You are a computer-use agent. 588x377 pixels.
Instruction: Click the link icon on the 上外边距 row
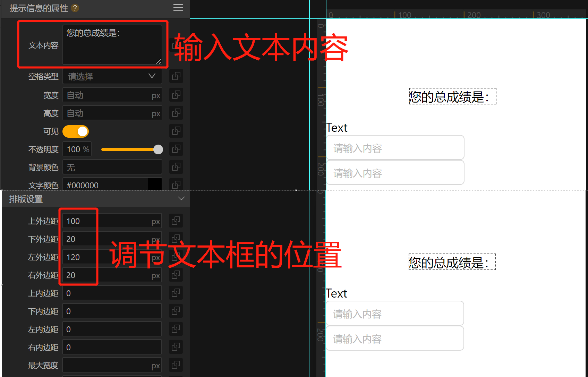(176, 221)
